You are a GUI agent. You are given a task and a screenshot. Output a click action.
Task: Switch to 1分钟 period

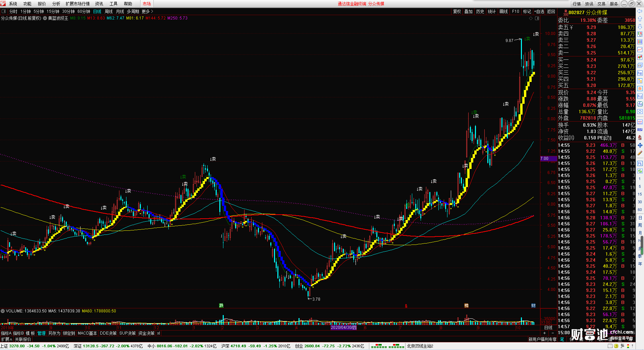[25, 11]
